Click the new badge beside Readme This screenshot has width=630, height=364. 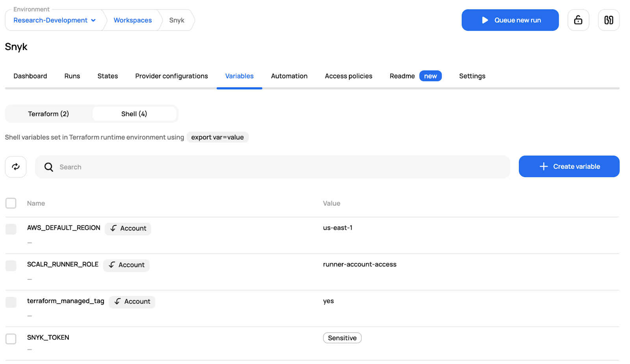(430, 76)
